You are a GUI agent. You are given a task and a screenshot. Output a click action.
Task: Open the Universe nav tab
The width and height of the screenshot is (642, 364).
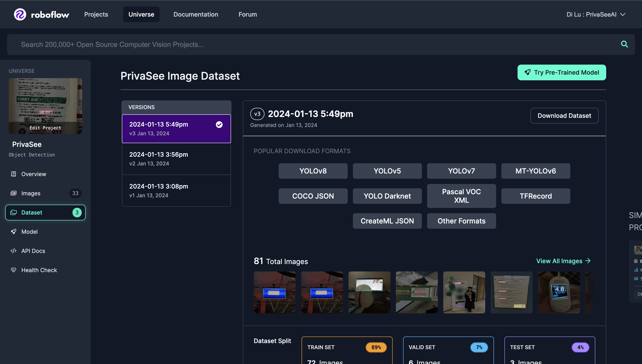pyautogui.click(x=141, y=14)
